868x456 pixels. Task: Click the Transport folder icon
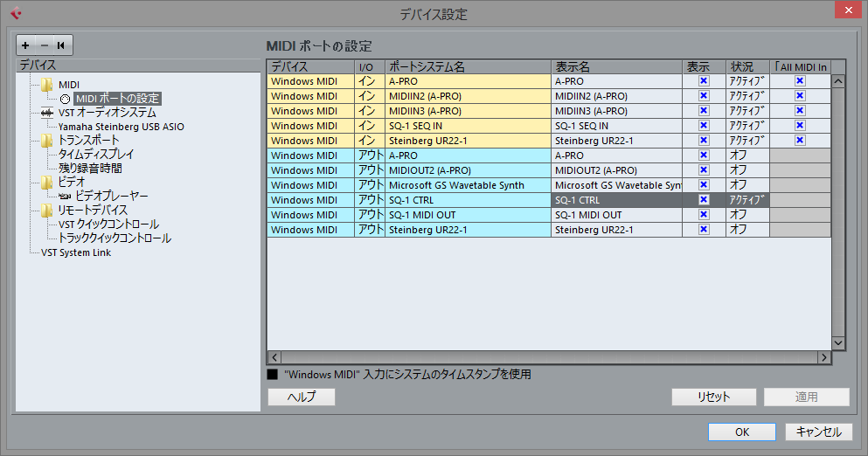point(47,141)
